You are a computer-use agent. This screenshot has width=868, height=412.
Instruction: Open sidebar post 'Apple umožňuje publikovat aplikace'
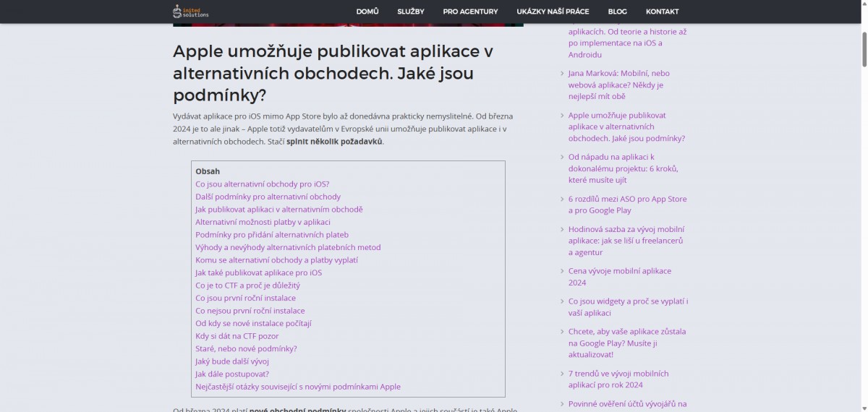pos(626,126)
